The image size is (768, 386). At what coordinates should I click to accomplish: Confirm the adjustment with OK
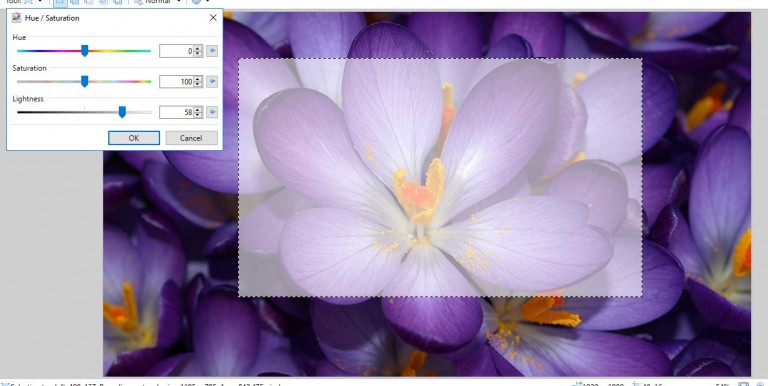pos(134,138)
